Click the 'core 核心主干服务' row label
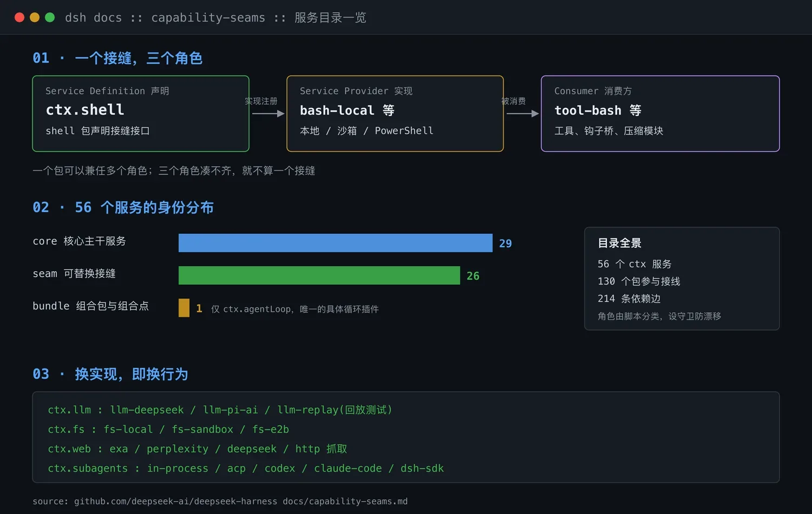Viewport: 812px width, 514px height. point(79,241)
